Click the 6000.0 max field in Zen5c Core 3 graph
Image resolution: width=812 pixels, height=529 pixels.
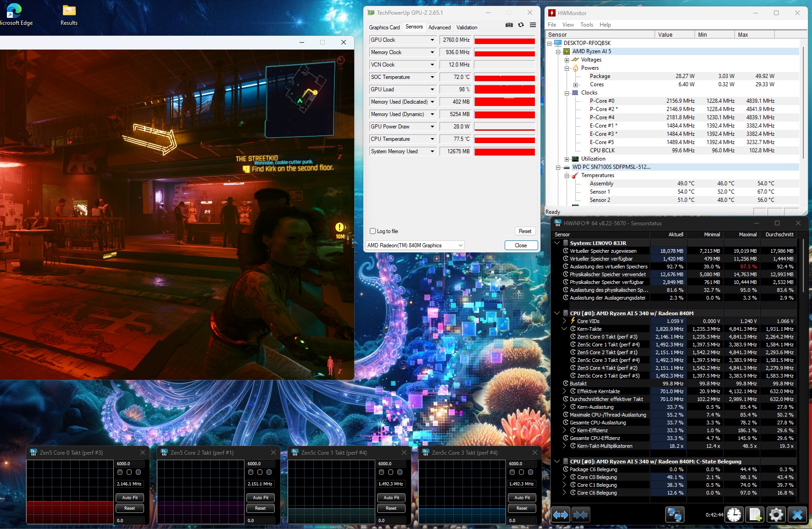pos(522,464)
